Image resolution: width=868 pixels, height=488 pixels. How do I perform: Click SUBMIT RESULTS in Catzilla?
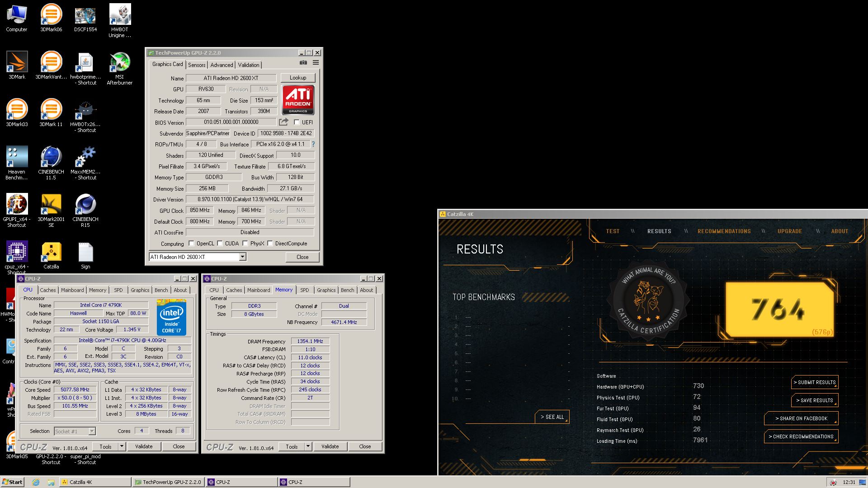pos(815,382)
